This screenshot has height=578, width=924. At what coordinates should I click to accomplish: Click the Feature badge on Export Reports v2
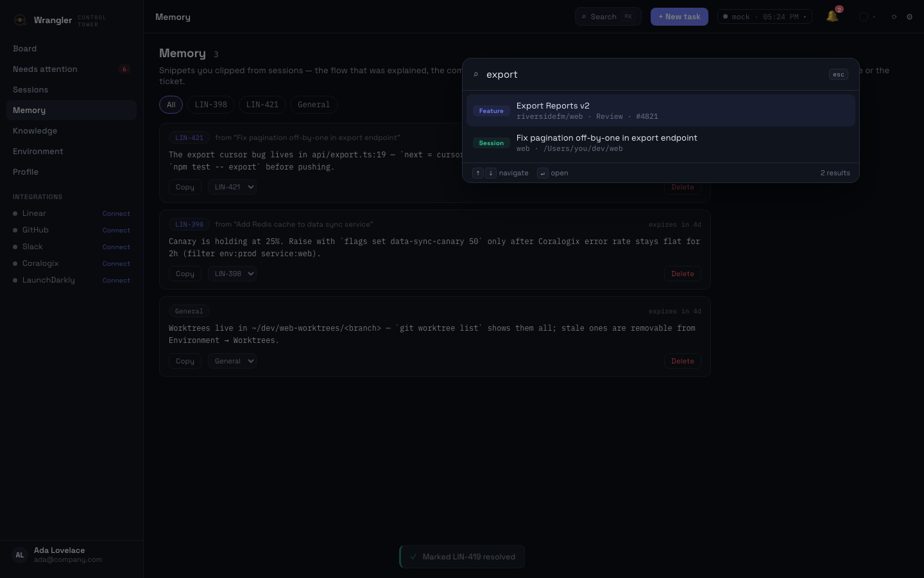click(492, 111)
